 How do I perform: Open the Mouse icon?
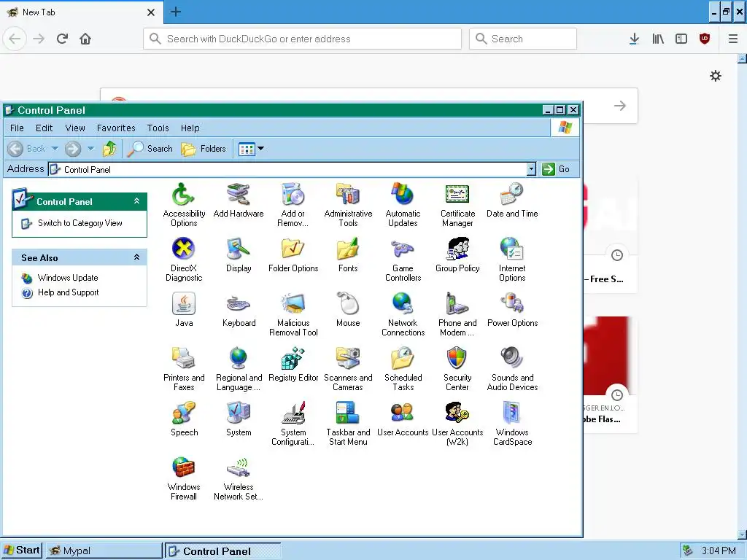coord(348,303)
